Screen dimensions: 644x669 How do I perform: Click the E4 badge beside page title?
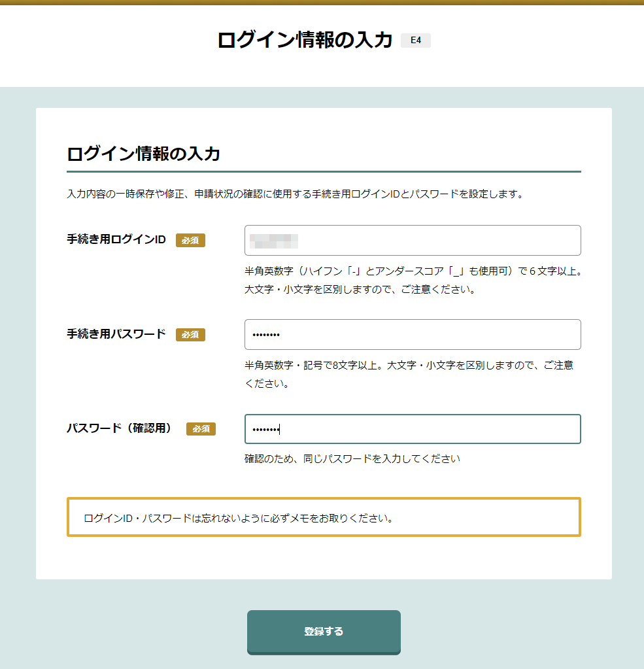(415, 41)
